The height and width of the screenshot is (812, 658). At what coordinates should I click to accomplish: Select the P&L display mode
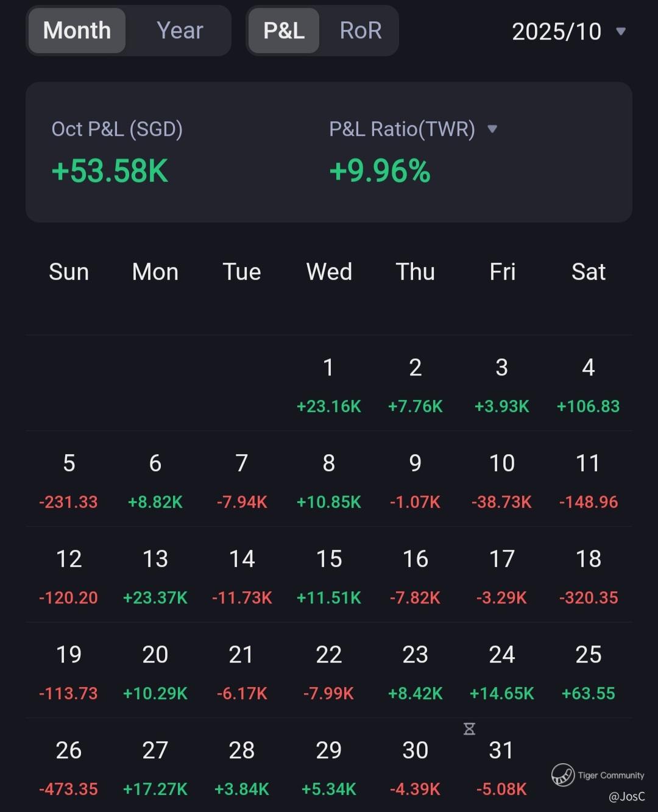click(x=284, y=30)
